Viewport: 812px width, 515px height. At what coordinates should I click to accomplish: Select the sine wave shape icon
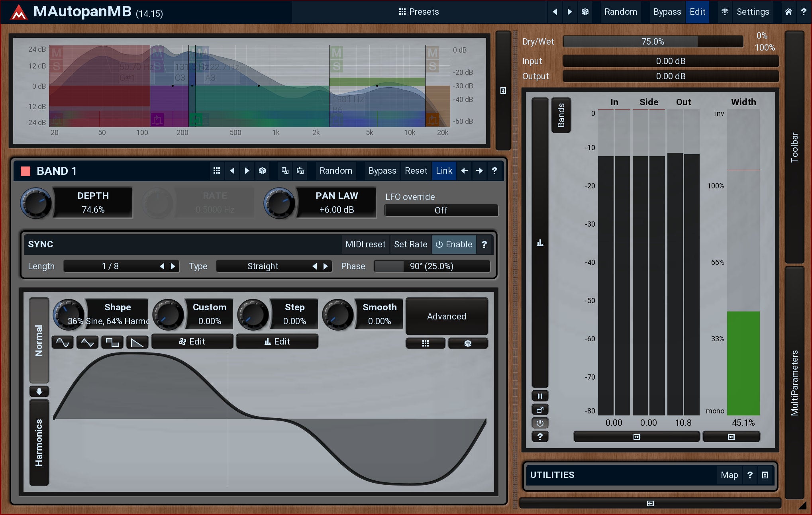[x=63, y=343]
